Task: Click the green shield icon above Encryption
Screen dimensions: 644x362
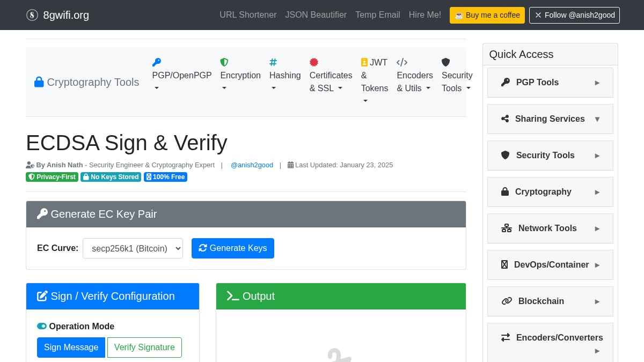Action: point(224,62)
